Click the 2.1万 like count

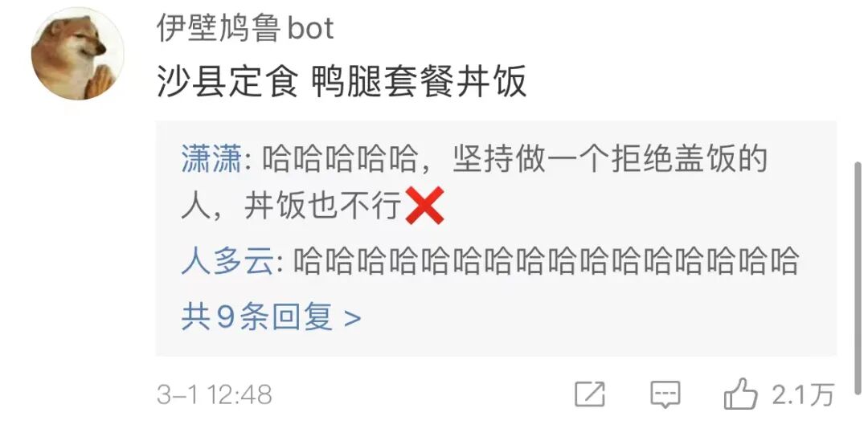(803, 394)
